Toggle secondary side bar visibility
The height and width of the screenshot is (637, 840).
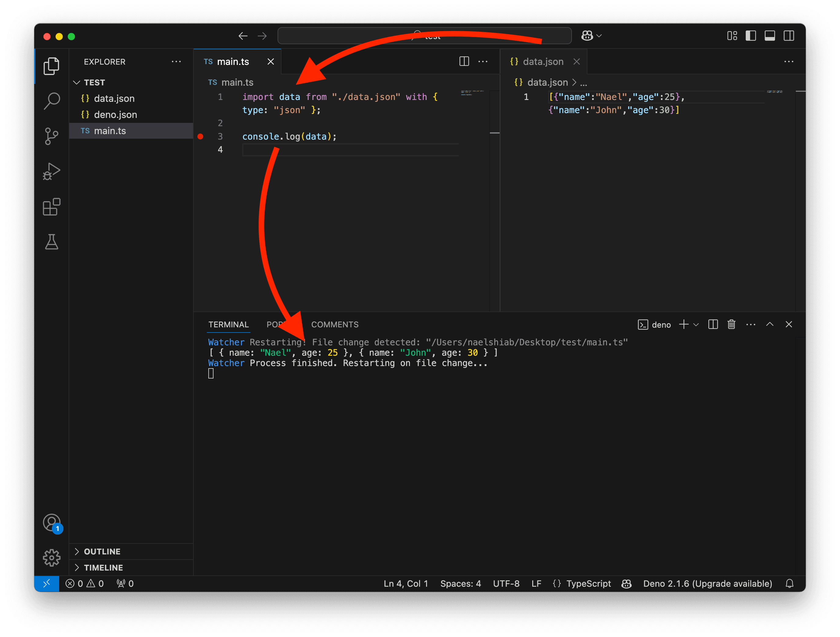click(789, 36)
